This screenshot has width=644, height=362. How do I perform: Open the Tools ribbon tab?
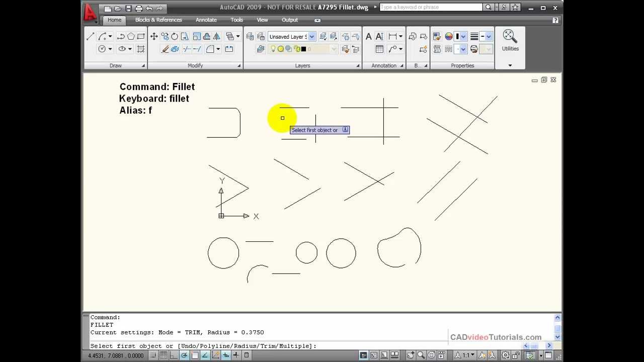tap(236, 20)
